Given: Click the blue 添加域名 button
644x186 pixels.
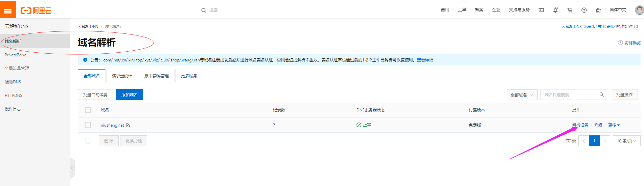Looking at the screenshot, I should [130, 95].
